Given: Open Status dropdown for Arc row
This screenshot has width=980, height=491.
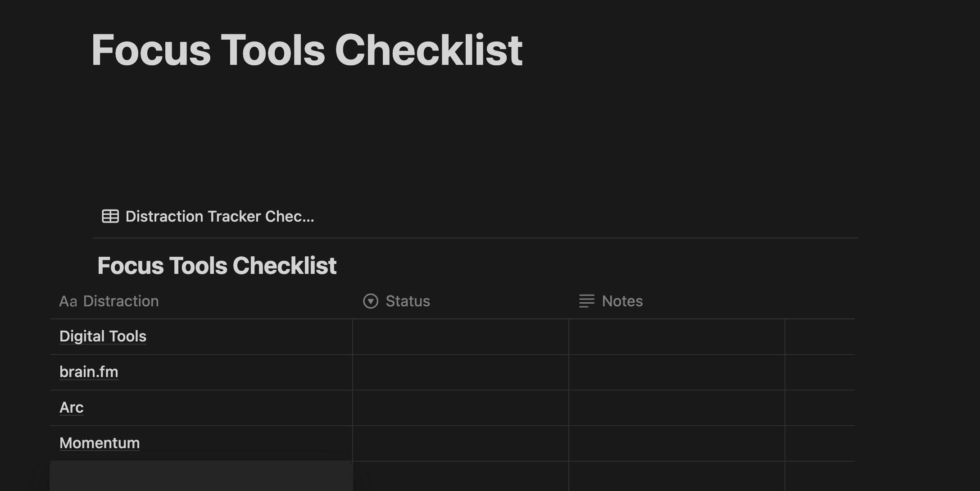Looking at the screenshot, I should pyautogui.click(x=460, y=408).
